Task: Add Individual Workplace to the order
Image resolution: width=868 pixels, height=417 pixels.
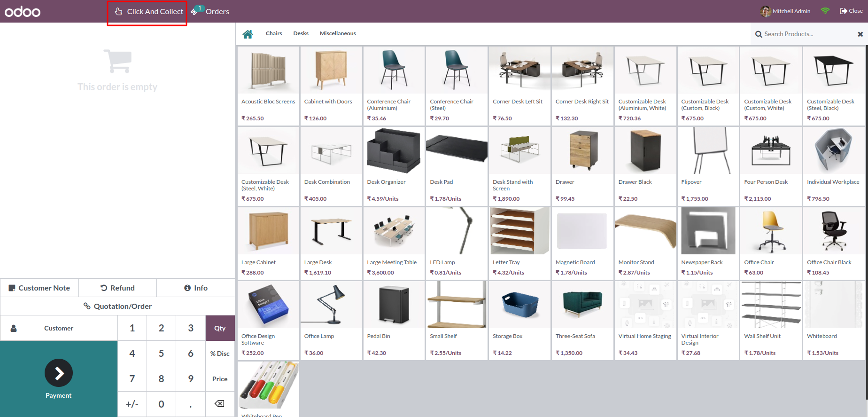Action: [x=834, y=166]
